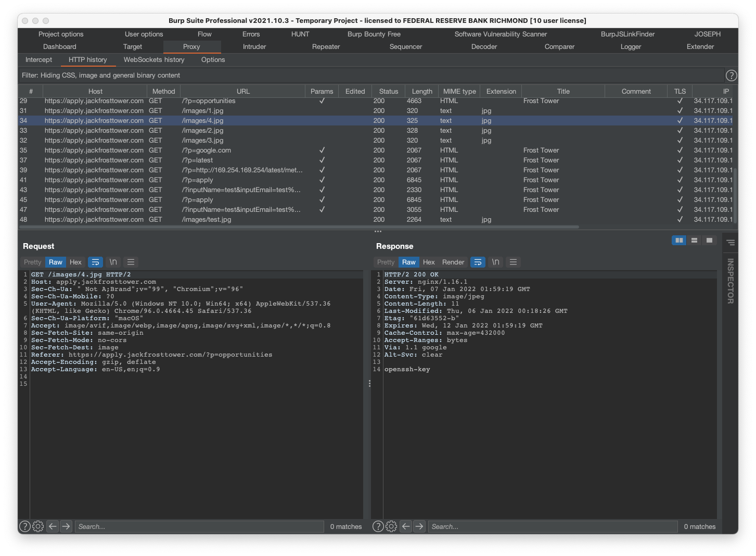Toggle non-printable characters \n in Request panel
The height and width of the screenshot is (556, 756).
click(x=113, y=262)
